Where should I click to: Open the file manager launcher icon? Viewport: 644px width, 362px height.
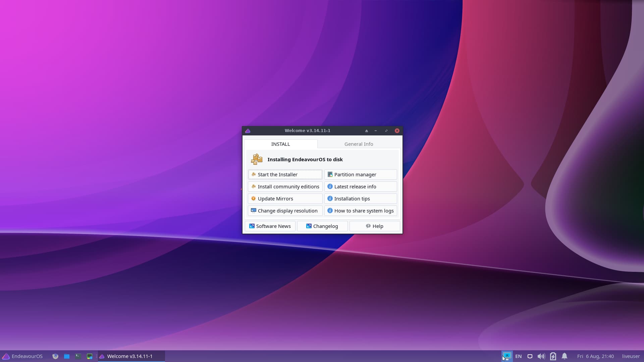pyautogui.click(x=67, y=356)
